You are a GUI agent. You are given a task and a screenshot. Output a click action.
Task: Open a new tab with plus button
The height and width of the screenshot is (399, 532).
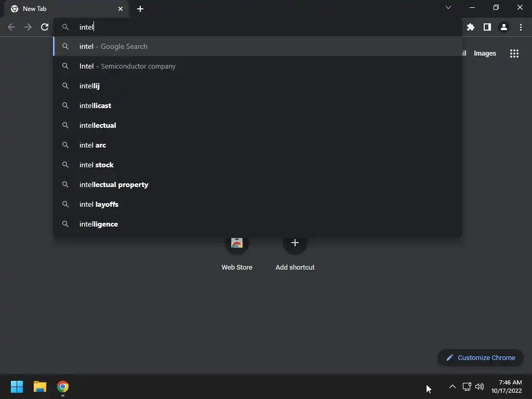pyautogui.click(x=140, y=9)
